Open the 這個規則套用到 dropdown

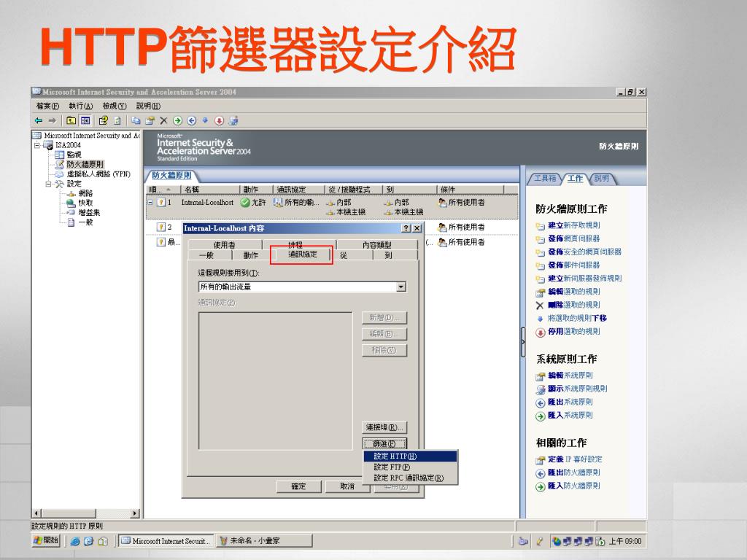[401, 287]
